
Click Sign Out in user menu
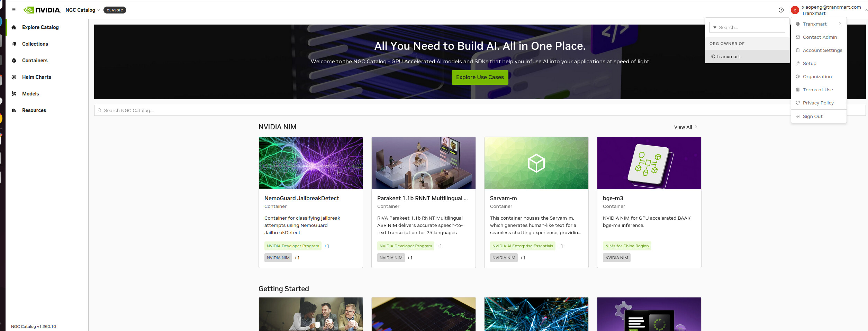(x=812, y=116)
